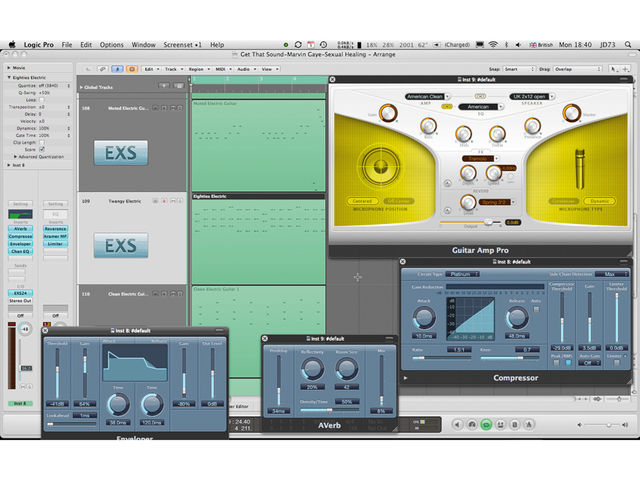640x480 pixels.
Task: Open the EXS instrument on Twangy Electric track
Action: pyautogui.click(x=121, y=245)
